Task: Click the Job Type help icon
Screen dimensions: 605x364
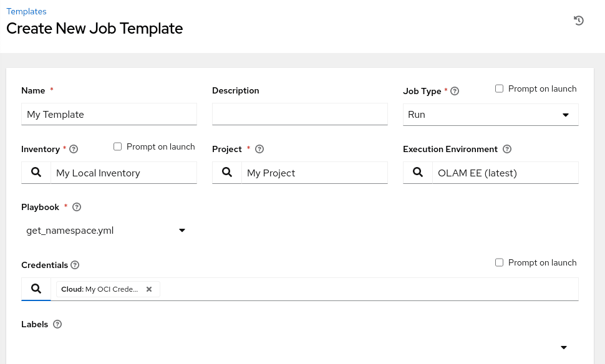Action: pyautogui.click(x=455, y=91)
